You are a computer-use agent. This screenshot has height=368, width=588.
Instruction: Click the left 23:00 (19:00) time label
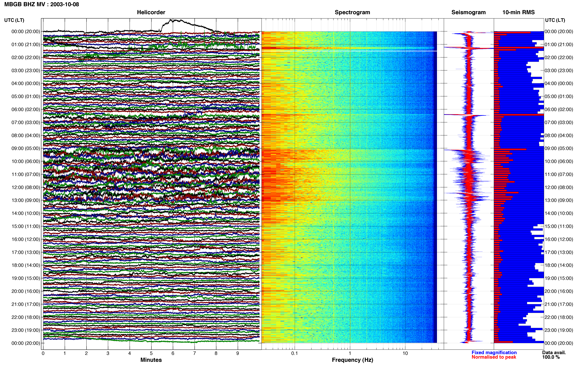pos(26,330)
